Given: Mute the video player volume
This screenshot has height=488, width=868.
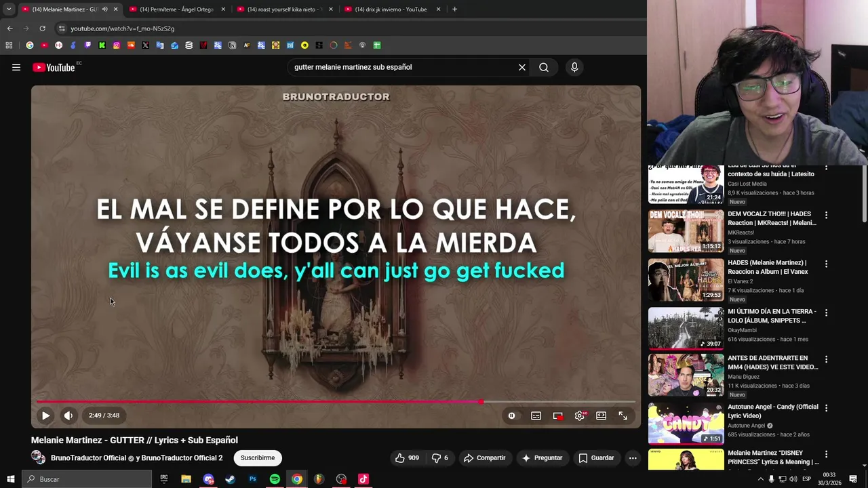Looking at the screenshot, I should click(x=68, y=415).
